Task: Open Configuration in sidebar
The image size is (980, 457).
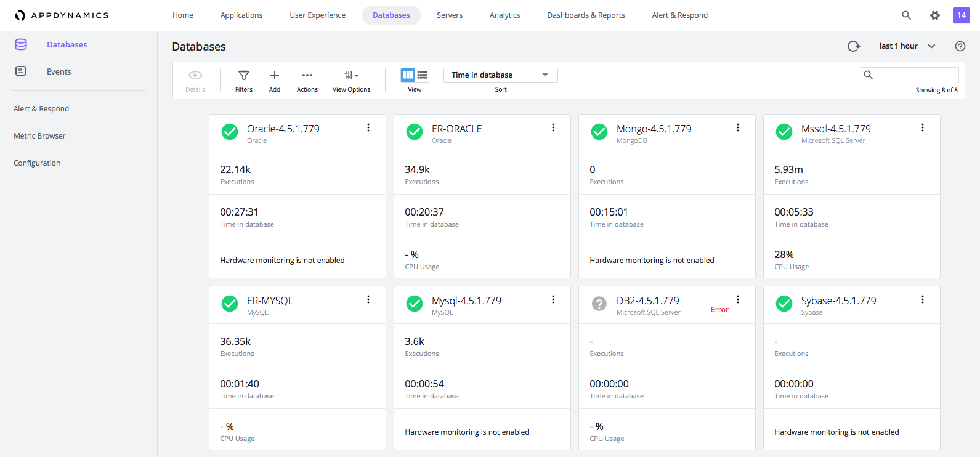Action: 37,163
